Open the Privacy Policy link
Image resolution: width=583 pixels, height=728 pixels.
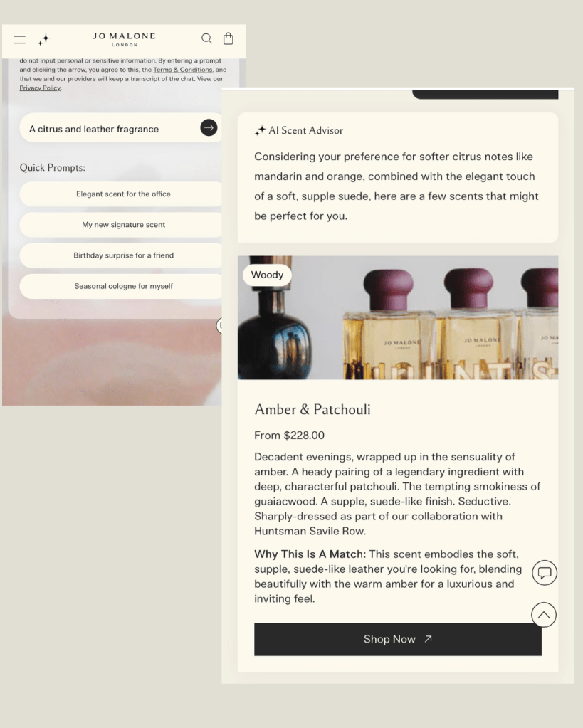click(40, 88)
